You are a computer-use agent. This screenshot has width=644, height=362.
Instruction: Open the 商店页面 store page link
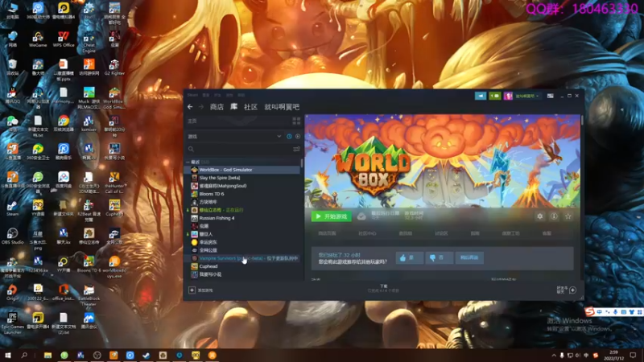(x=327, y=233)
